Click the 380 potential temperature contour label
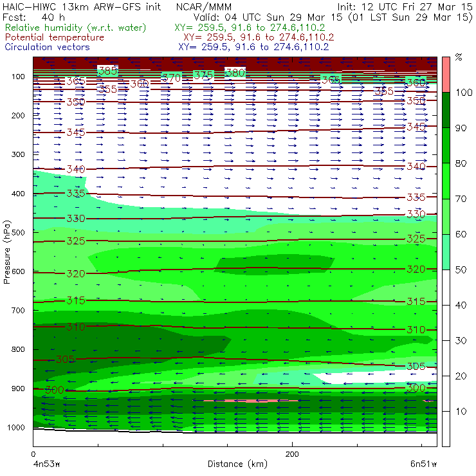476x476 pixels. 235,73
